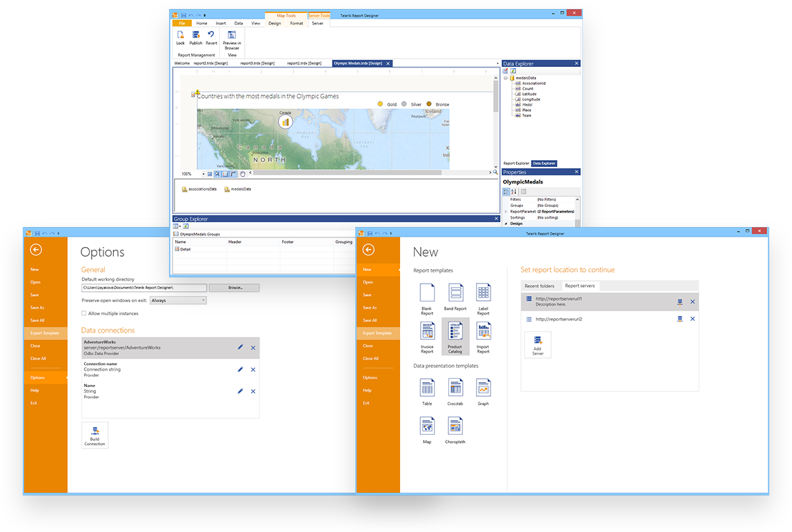Open the report2.trdx [Design] document tab
Image resolution: width=792 pixels, height=532 pixels.
tap(210, 63)
